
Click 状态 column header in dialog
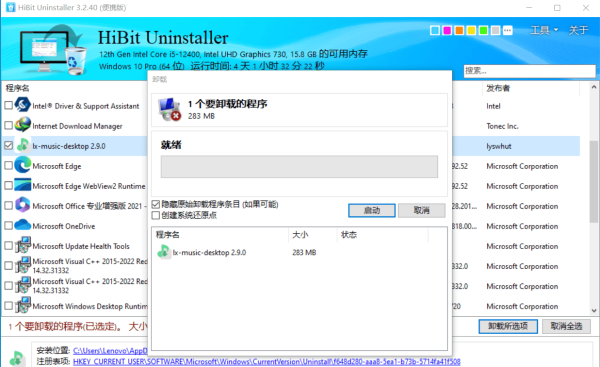(349, 235)
